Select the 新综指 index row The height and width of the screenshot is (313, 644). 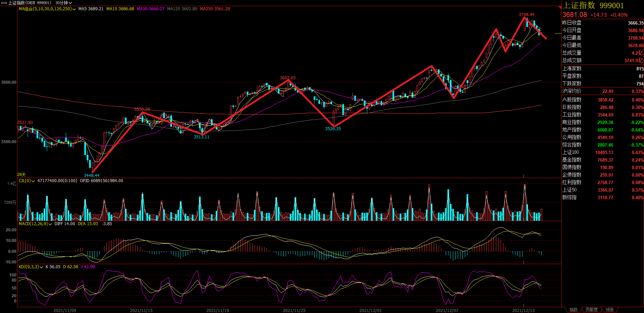[x=570, y=198]
